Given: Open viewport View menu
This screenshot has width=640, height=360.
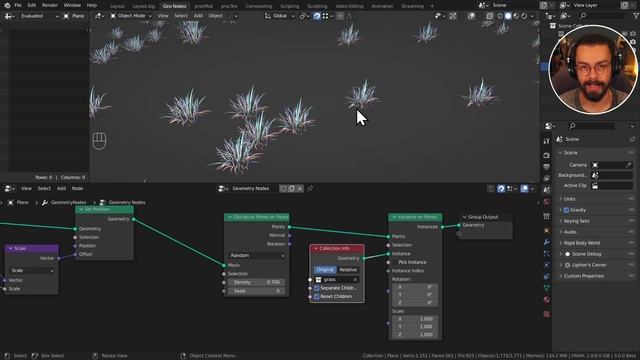Looking at the screenshot, I should click(x=163, y=16).
